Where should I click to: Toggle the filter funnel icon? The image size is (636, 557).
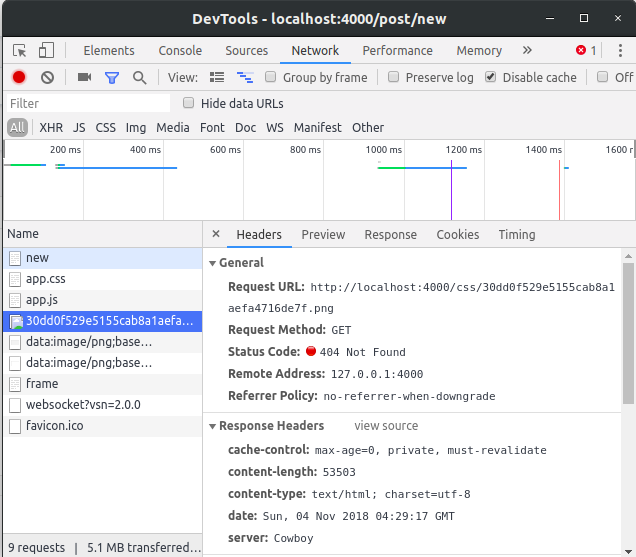pyautogui.click(x=112, y=77)
